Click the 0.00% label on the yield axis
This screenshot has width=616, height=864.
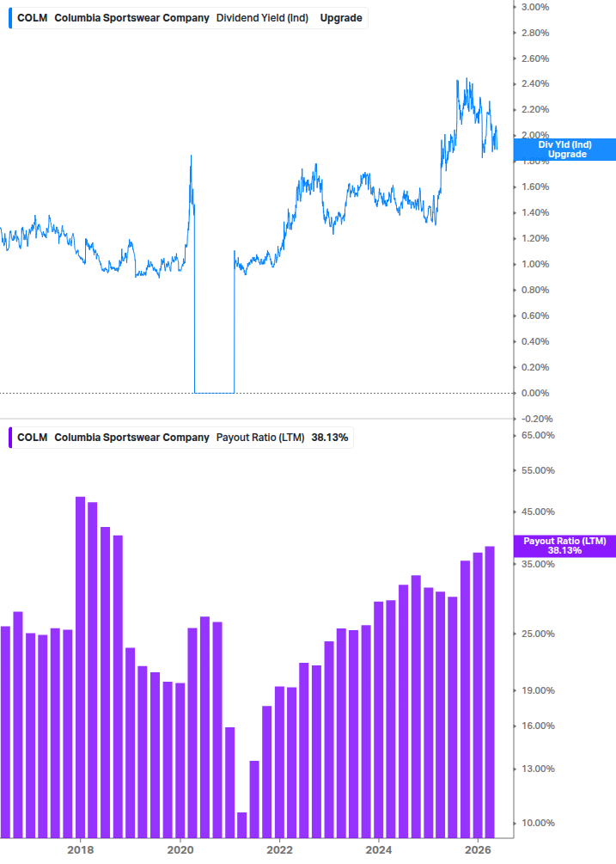click(535, 393)
